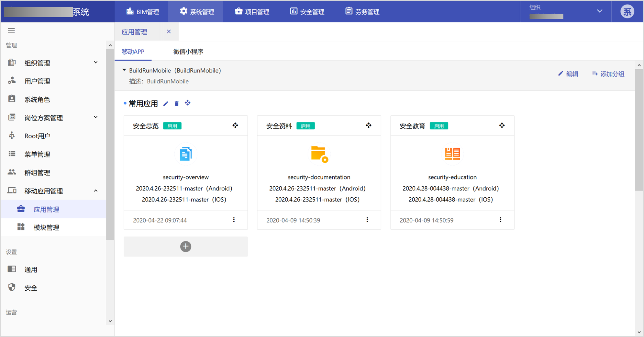The width and height of the screenshot is (644, 337).
Task: Open more options on 安全总览 card
Action: pos(234,220)
